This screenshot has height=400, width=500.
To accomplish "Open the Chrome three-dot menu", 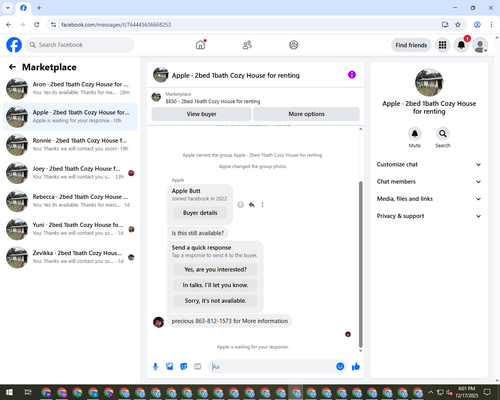I will [491, 25].
